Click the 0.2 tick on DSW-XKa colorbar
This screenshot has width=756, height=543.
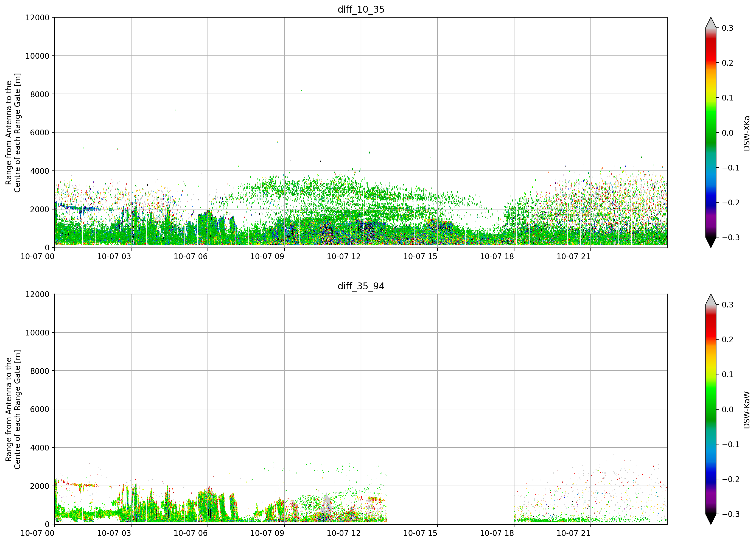[727, 63]
